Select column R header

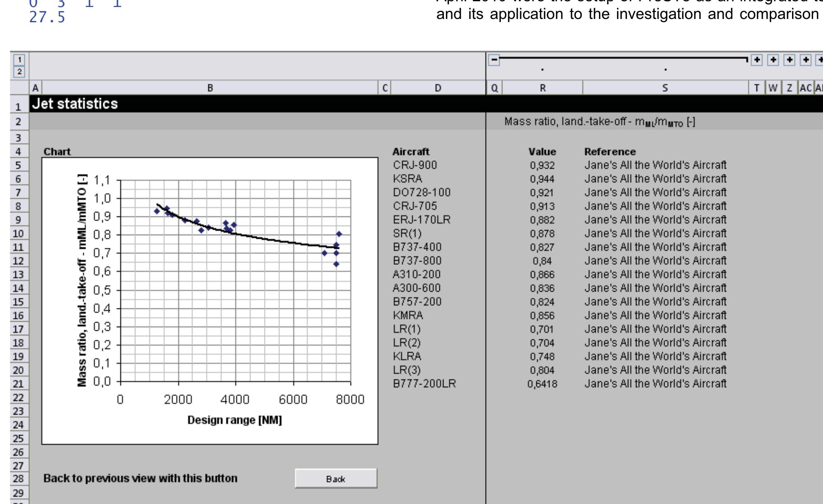[542, 88]
